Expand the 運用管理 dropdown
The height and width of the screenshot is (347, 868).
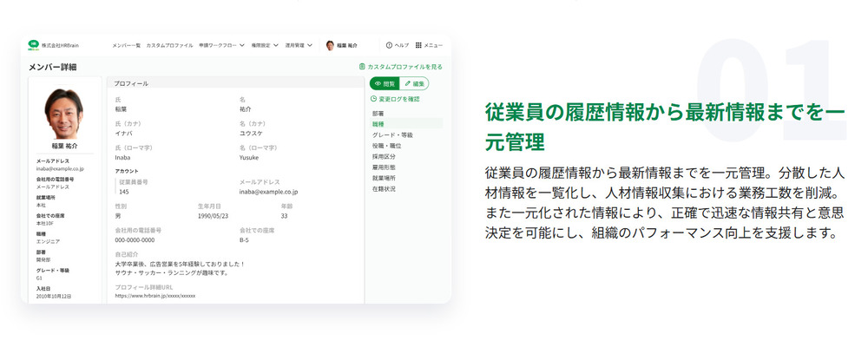299,45
